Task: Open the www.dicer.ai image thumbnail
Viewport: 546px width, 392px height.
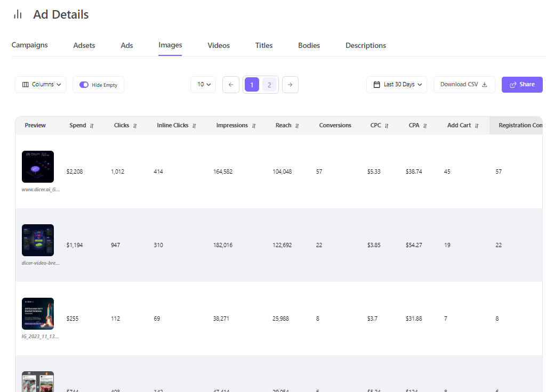Action: click(x=38, y=167)
